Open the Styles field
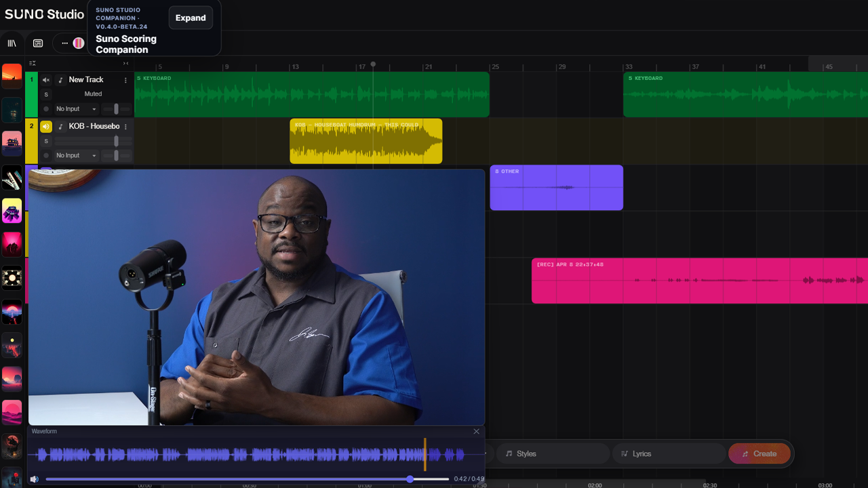 tap(553, 453)
